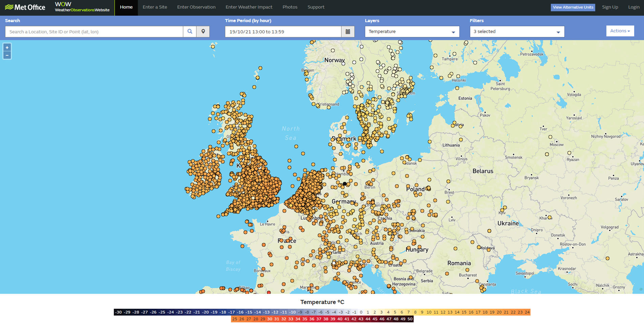Expand the Filters dropdown showing 3 selected

pos(516,31)
